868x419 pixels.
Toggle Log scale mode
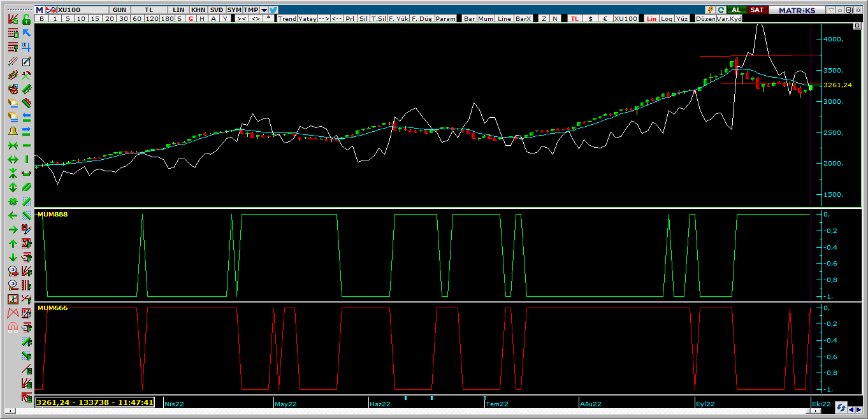click(666, 19)
